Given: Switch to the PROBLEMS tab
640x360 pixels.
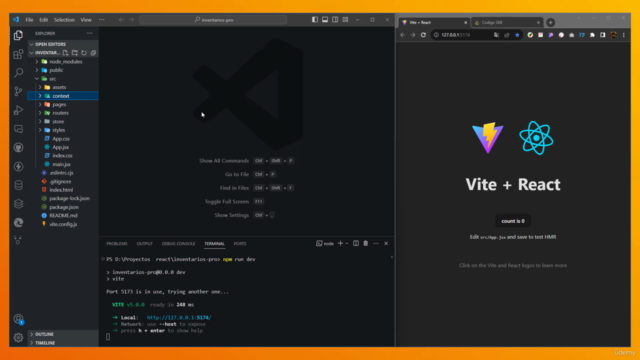Looking at the screenshot, I should 117,244.
